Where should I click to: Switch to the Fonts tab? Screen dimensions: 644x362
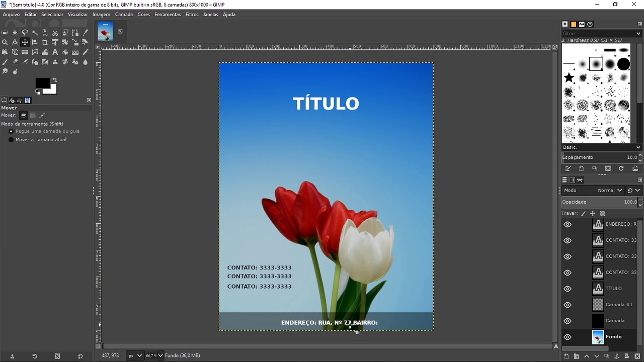(582, 24)
